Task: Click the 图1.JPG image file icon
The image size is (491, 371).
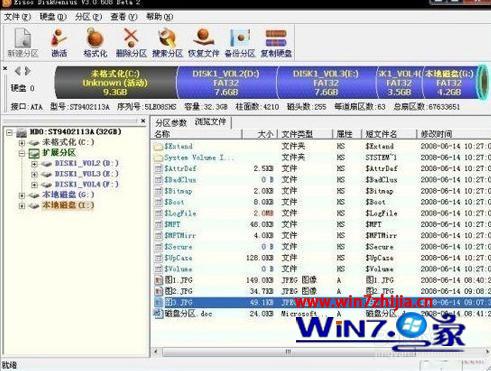Action: click(159, 280)
